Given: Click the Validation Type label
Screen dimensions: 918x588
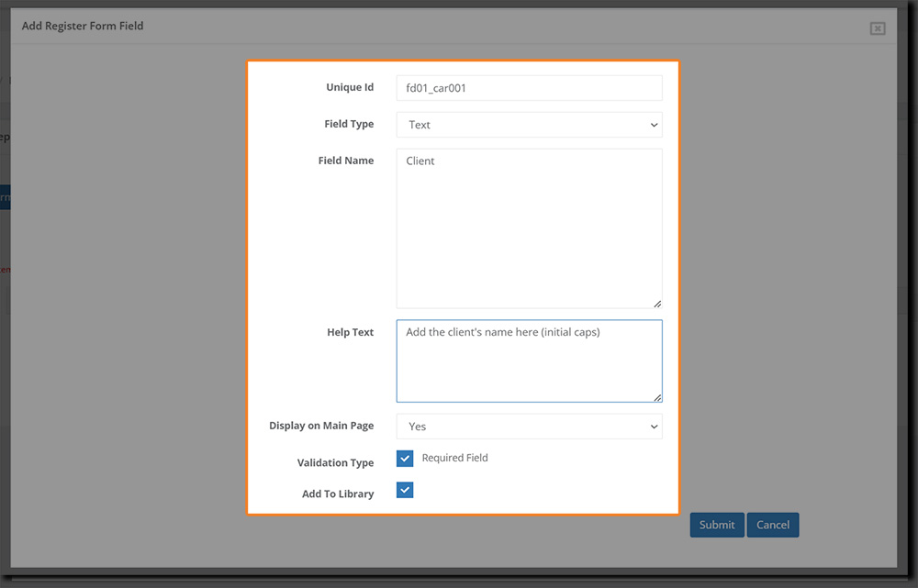Looking at the screenshot, I should (x=335, y=463).
